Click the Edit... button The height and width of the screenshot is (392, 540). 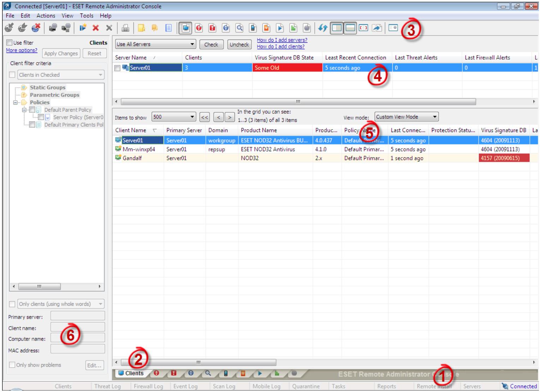[x=94, y=366]
